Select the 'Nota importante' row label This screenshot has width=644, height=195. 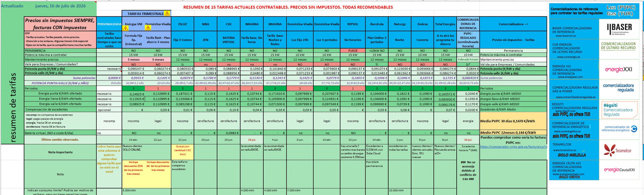pos(60,152)
